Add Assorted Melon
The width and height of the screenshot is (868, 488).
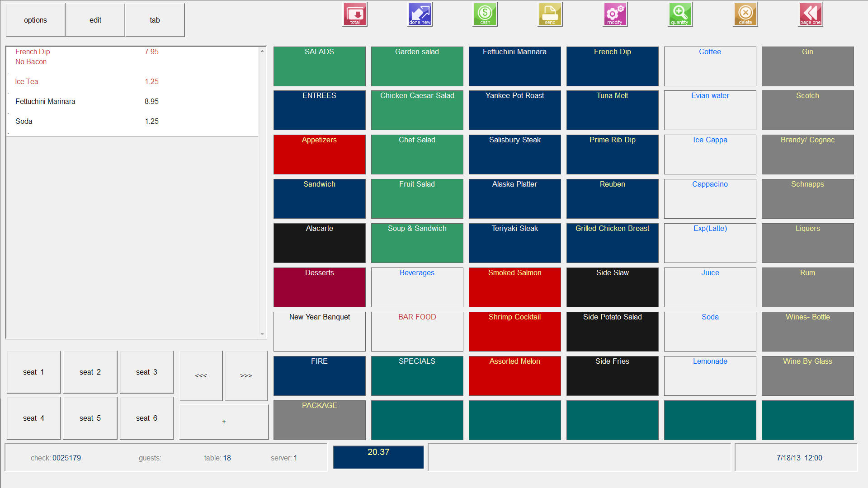(515, 376)
